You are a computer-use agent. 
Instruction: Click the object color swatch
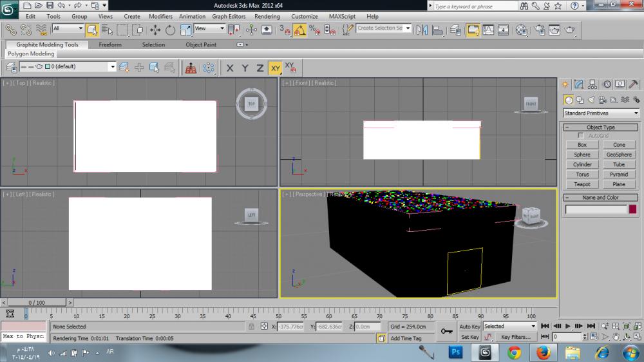pos(632,209)
